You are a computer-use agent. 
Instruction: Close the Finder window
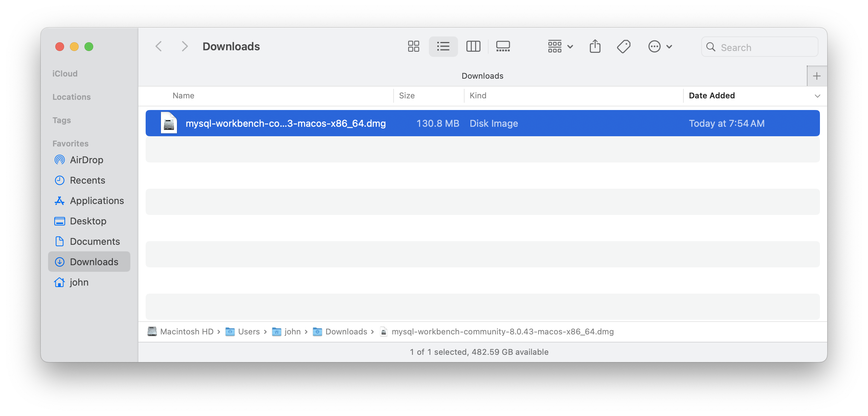(60, 47)
